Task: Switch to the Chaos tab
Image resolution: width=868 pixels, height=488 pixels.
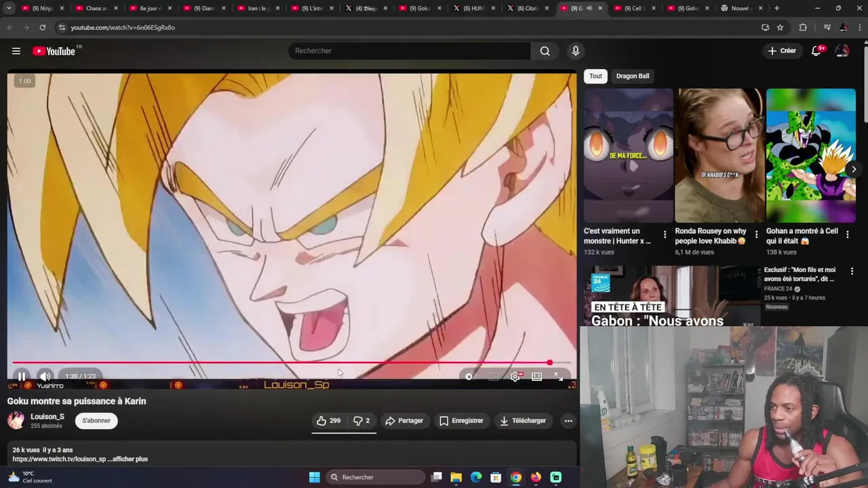Action: pyautogui.click(x=96, y=8)
